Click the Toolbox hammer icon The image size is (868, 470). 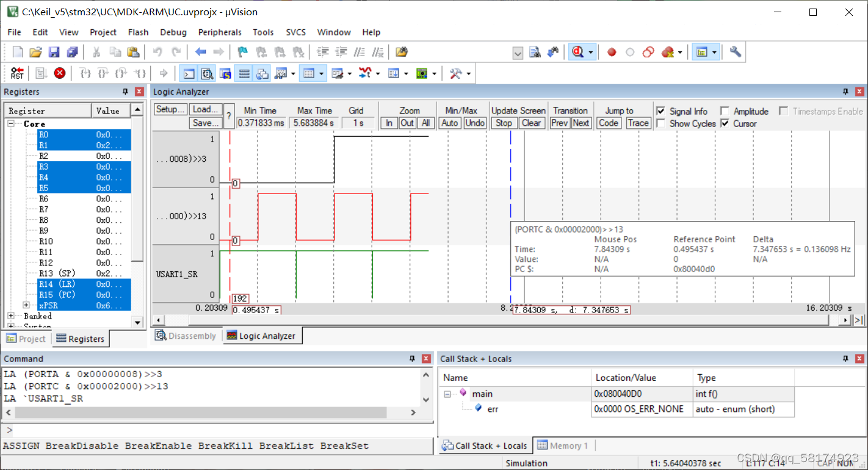pyautogui.click(x=455, y=74)
